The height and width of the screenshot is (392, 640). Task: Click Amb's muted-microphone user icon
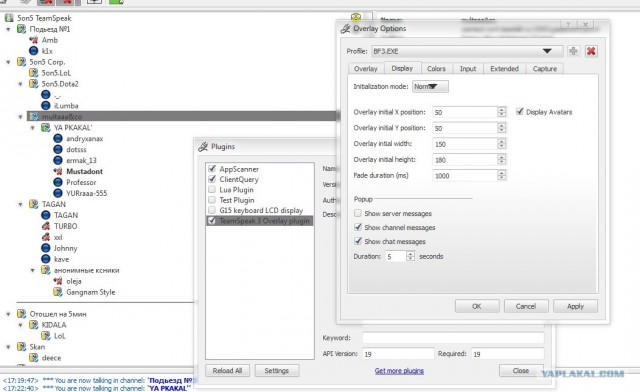(34, 40)
